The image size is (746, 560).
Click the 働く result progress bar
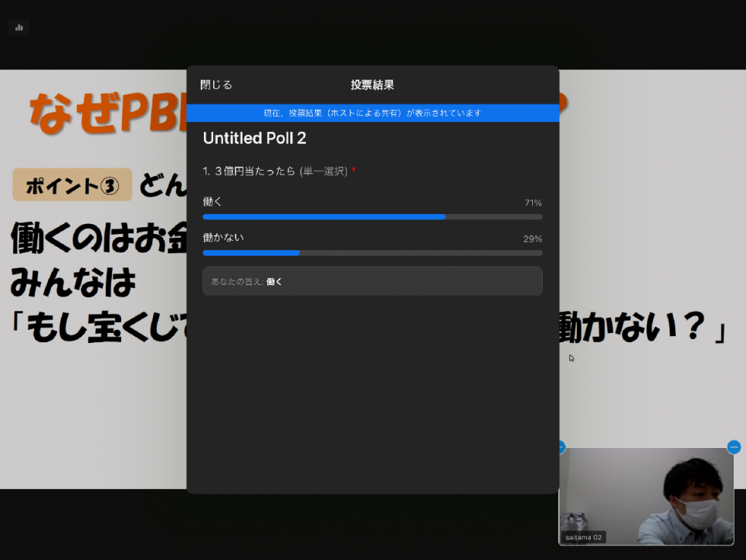372,217
